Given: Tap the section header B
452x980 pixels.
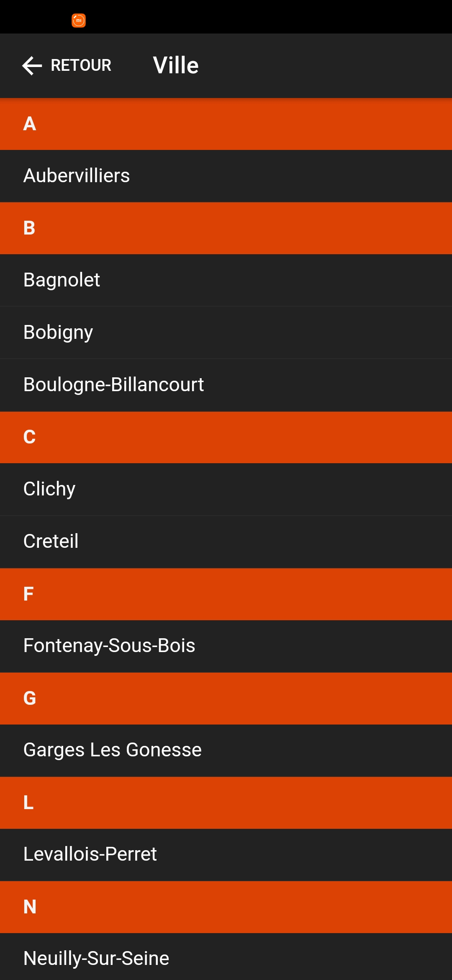Looking at the screenshot, I should [x=226, y=228].
